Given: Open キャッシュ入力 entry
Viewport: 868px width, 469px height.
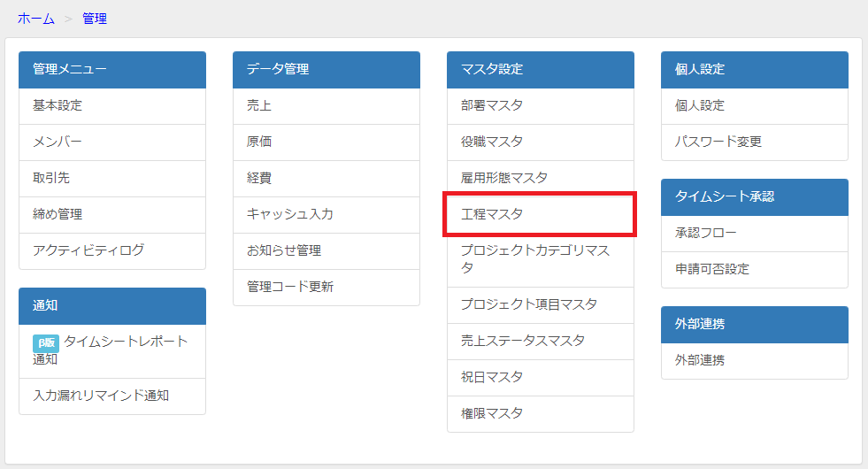Looking at the screenshot, I should [326, 215].
